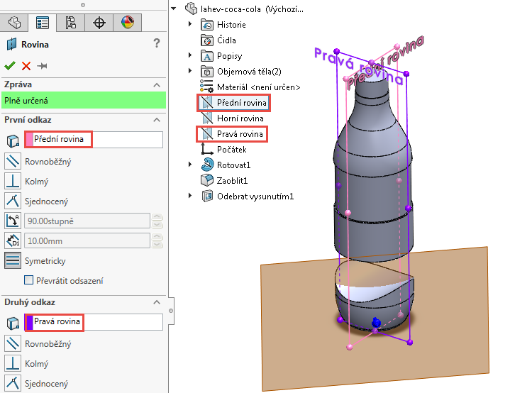Select the Zaoblit1 fillet feature icon
Viewport: 532px width, 393px height.
207,180
